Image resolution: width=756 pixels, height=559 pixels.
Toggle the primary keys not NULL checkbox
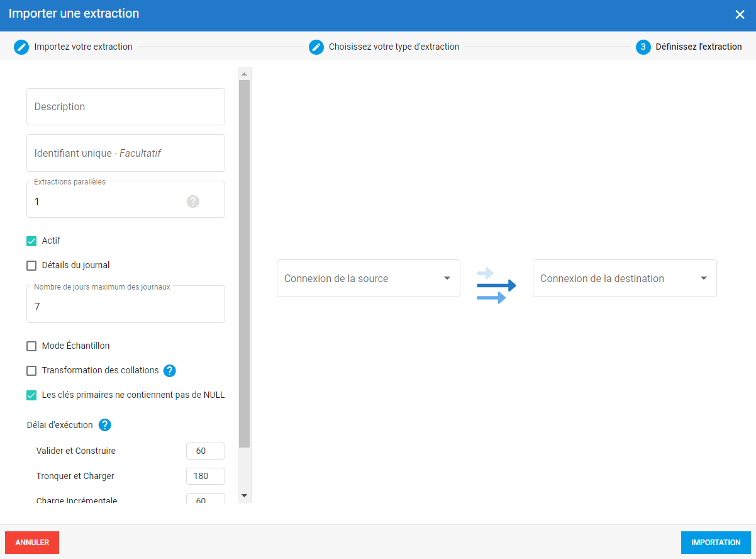tap(31, 395)
